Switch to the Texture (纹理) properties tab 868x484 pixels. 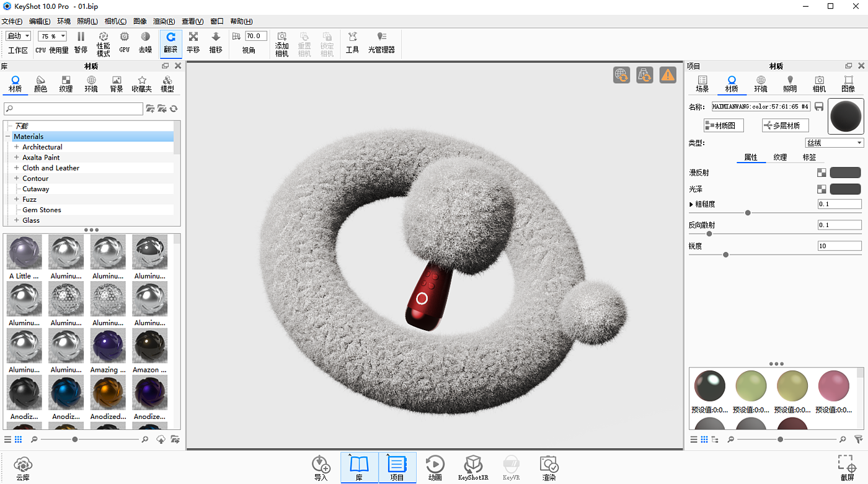[x=780, y=158]
